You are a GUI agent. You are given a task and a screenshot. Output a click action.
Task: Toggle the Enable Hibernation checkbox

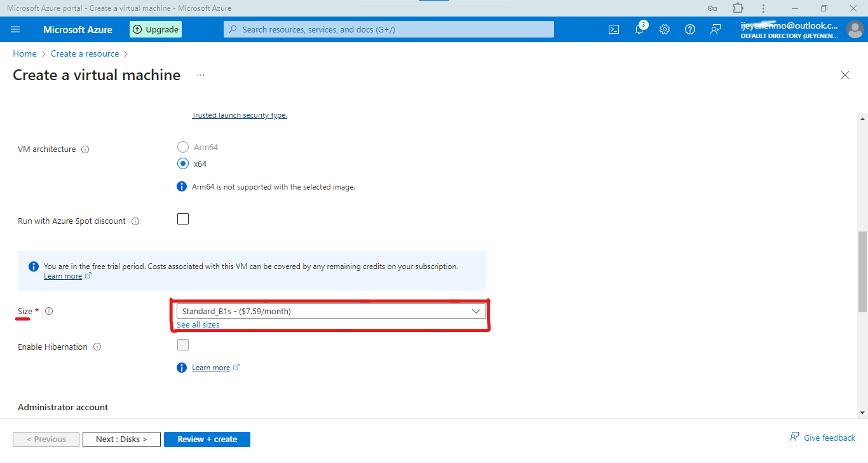(183, 345)
